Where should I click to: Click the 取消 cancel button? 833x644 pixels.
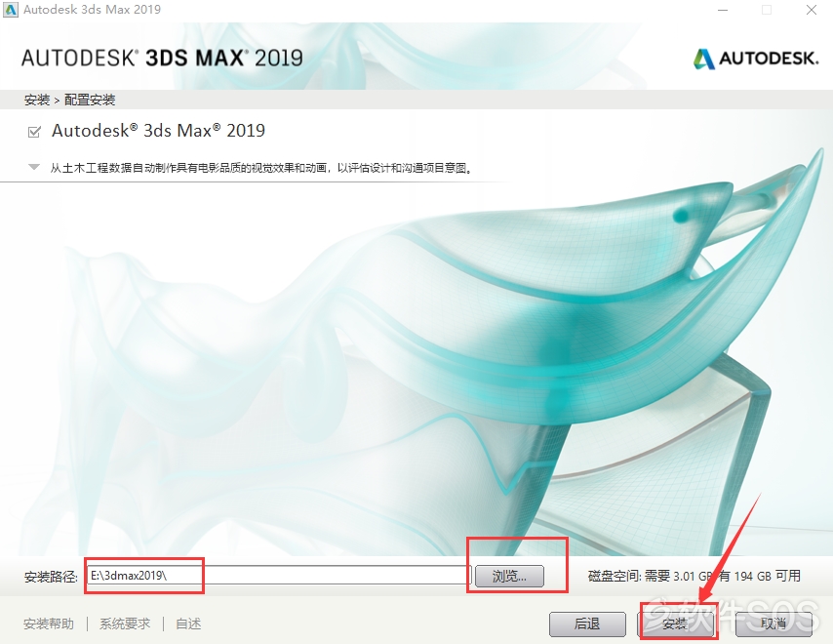pos(773,624)
